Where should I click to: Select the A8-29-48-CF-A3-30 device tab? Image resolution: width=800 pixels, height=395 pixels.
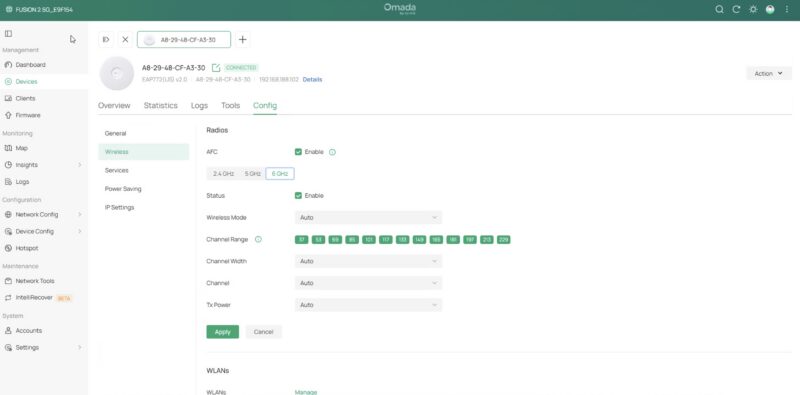coord(184,39)
